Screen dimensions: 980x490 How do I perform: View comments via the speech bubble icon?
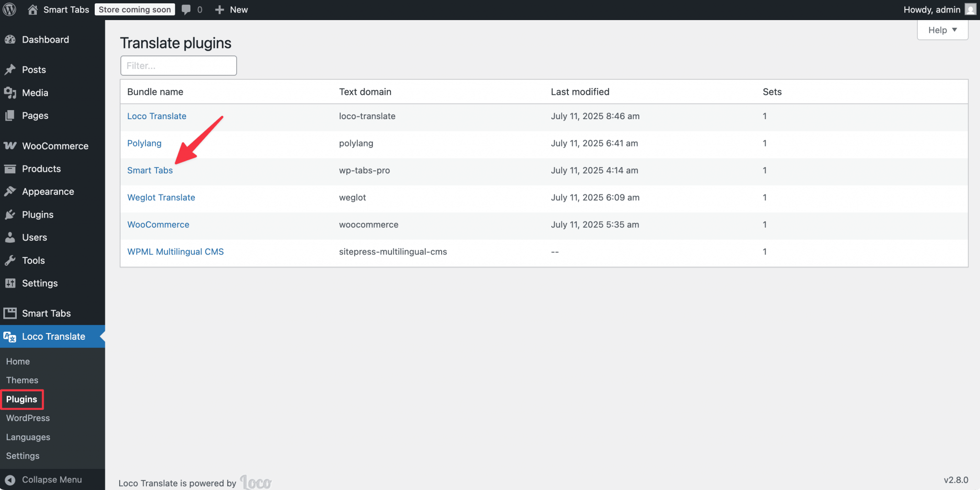(187, 9)
